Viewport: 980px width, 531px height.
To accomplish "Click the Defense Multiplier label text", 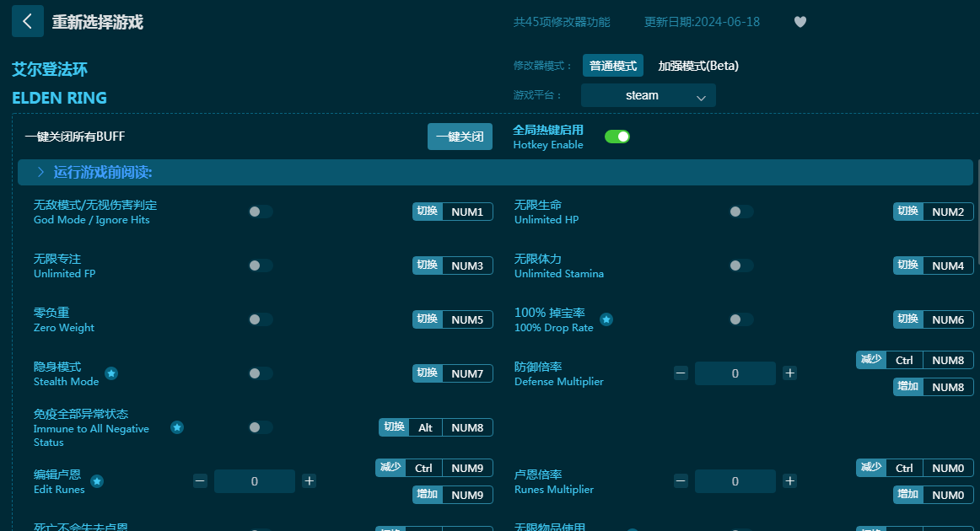I will (559, 381).
